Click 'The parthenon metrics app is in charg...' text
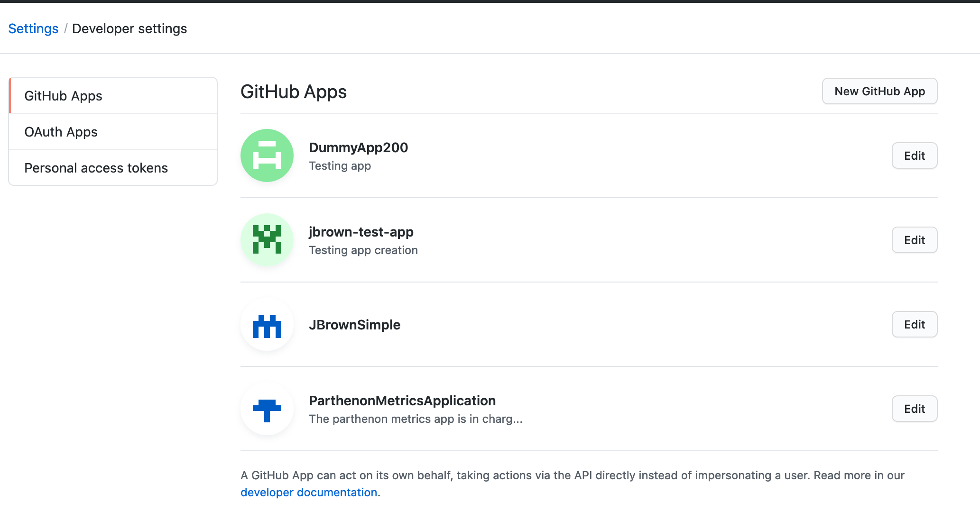980x520 pixels. 416,419
